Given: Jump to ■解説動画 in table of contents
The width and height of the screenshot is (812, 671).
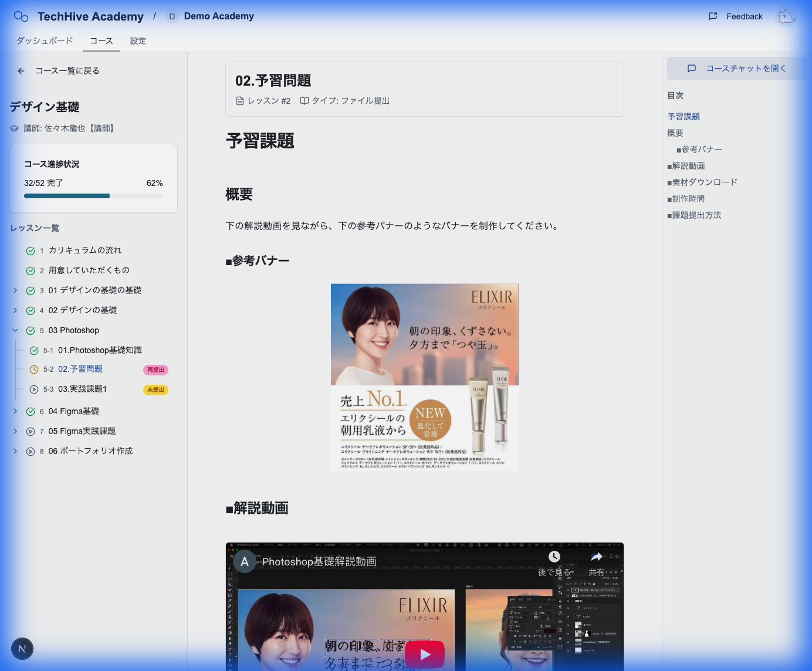Looking at the screenshot, I should tap(686, 166).
